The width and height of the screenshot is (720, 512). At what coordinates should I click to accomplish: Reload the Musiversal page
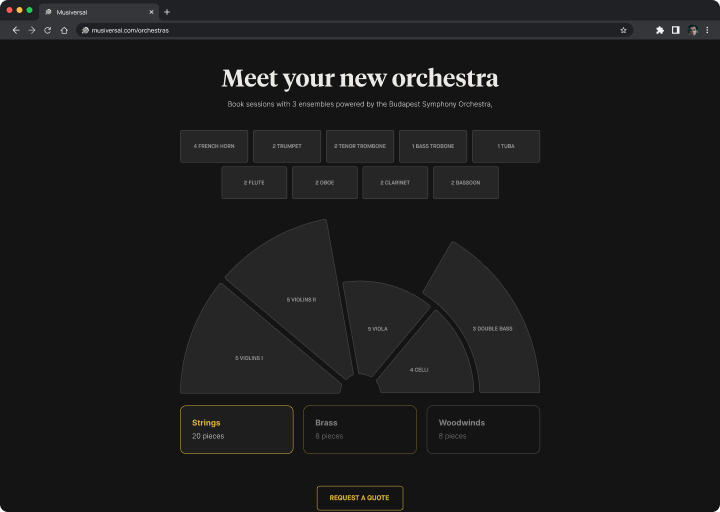(x=47, y=30)
